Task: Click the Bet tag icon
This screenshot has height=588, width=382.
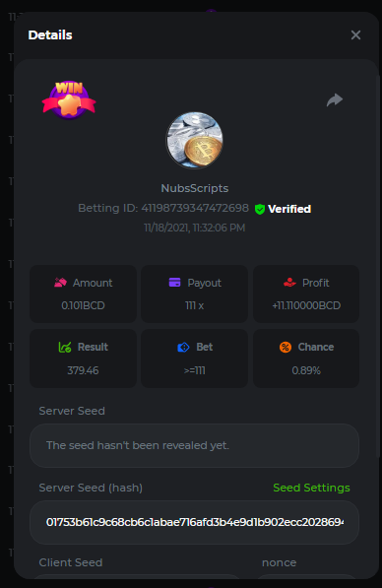Action: click(183, 348)
